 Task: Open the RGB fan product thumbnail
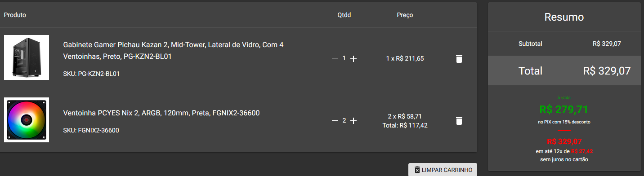tap(27, 120)
